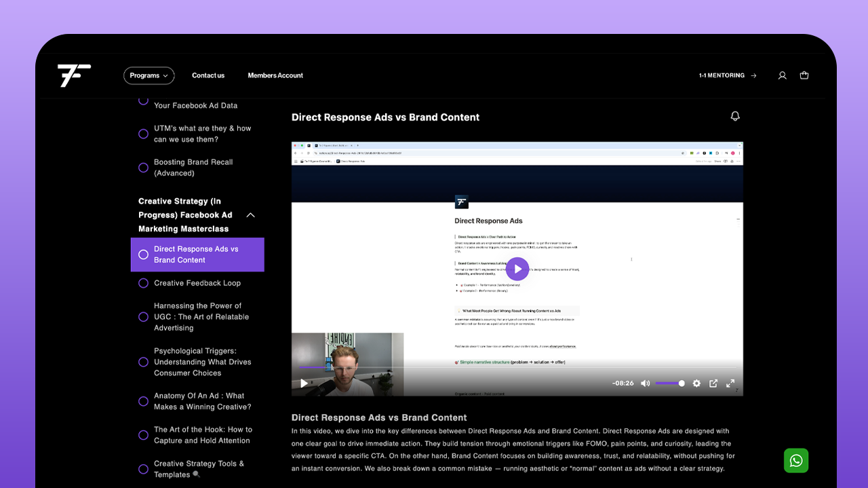This screenshot has width=868, height=488.
Task: Open the Harnessing the Power of UGC lesson
Action: pyautogui.click(x=201, y=317)
